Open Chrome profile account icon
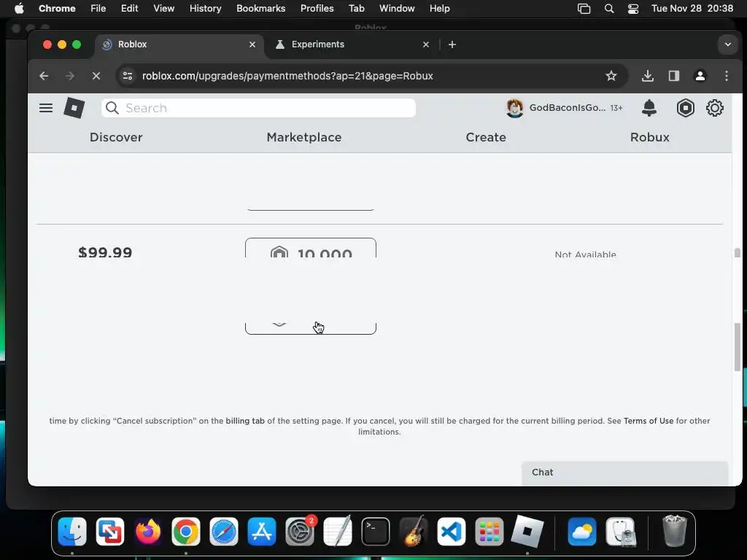Screen dimensions: 747x560 click(700, 76)
